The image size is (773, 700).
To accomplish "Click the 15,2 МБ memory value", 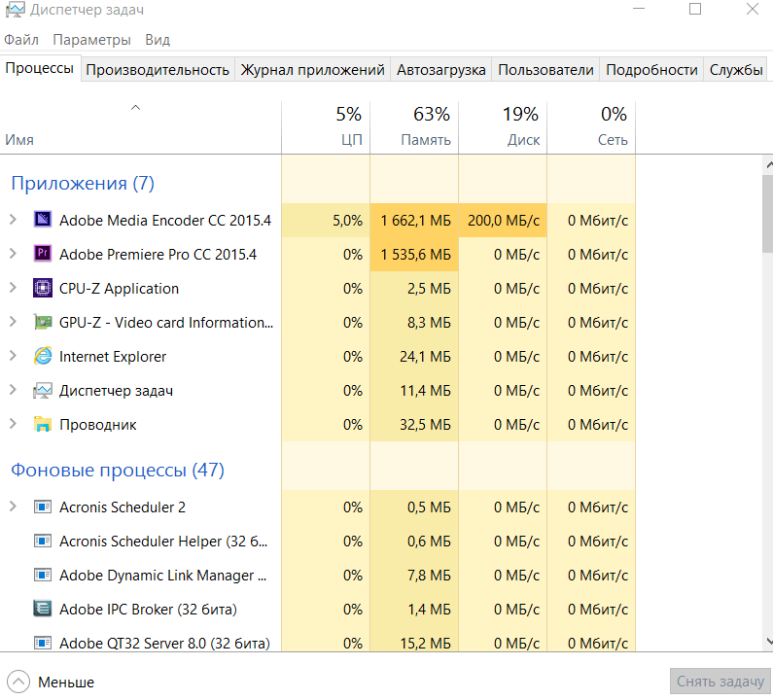I will click(x=425, y=643).
